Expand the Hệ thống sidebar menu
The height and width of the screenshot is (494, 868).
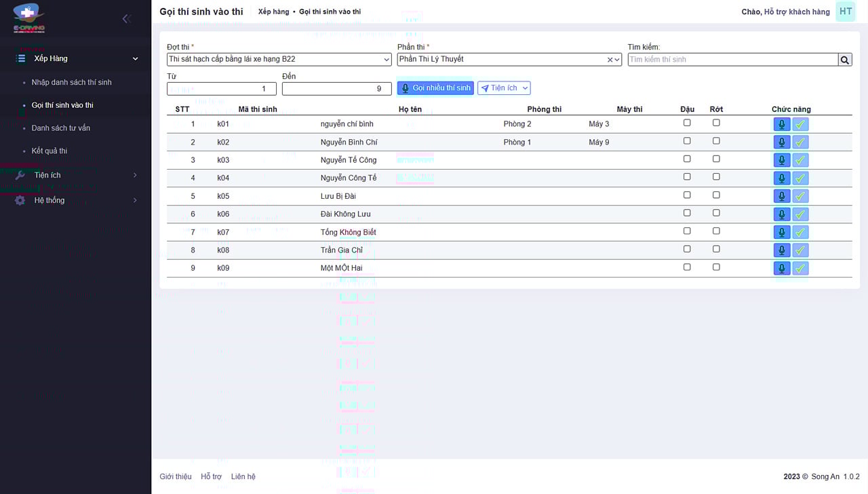[76, 200]
